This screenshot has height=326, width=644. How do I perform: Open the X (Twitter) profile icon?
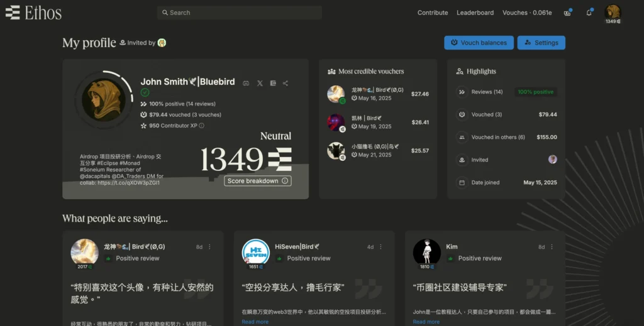click(260, 83)
